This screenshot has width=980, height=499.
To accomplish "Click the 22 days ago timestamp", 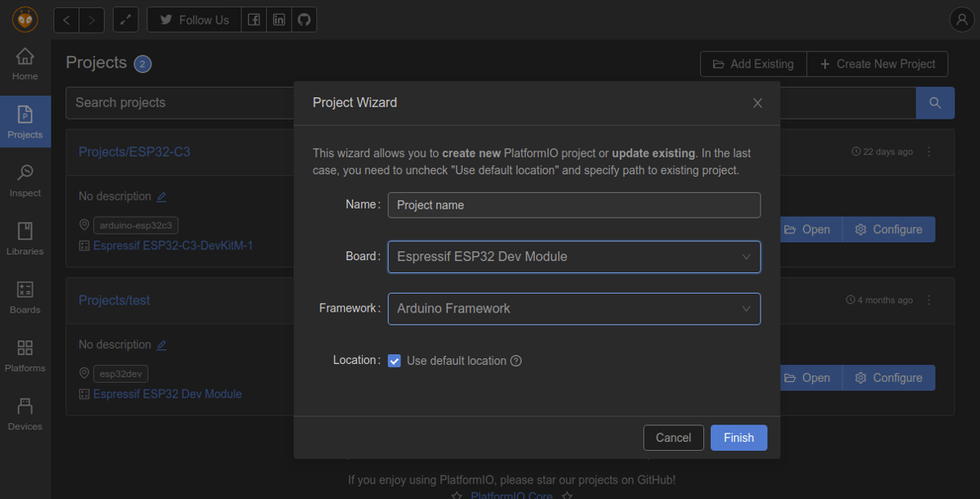I will 882,152.
